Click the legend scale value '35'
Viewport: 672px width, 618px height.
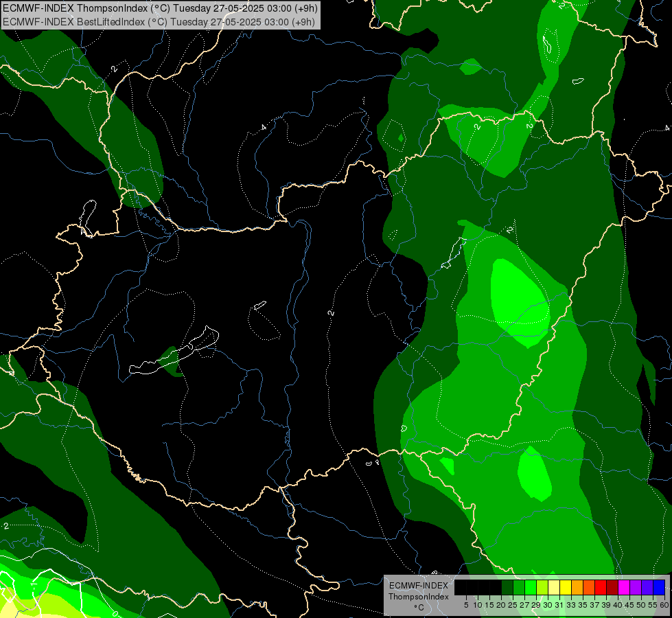click(583, 605)
